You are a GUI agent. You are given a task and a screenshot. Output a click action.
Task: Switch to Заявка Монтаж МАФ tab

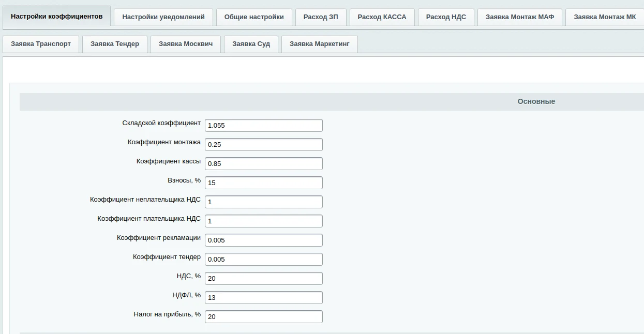click(x=520, y=17)
